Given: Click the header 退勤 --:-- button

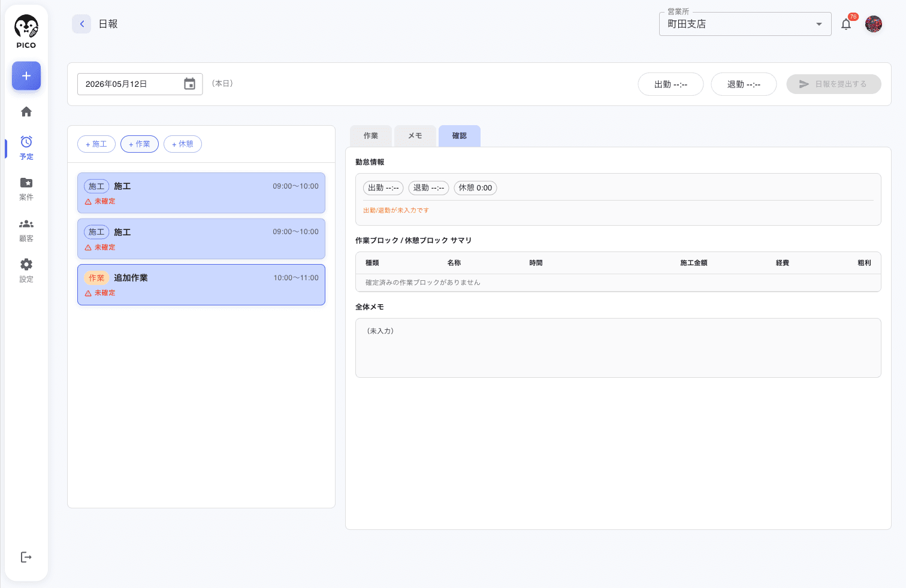Looking at the screenshot, I should (744, 84).
